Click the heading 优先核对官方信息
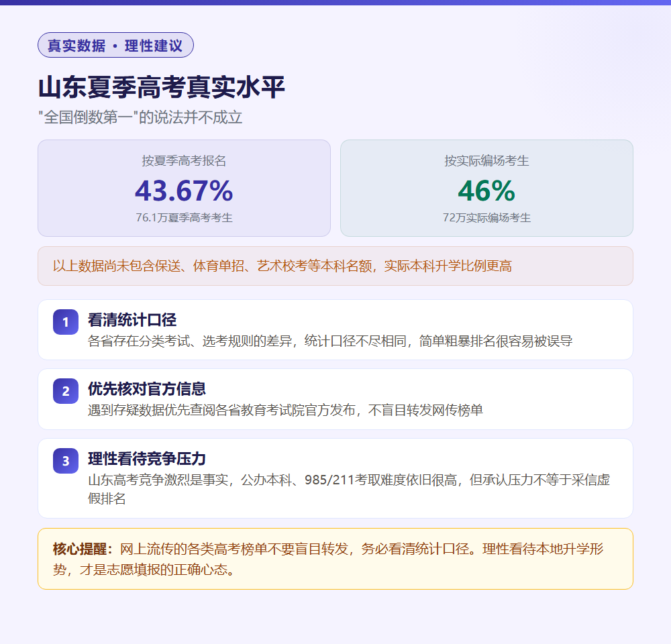The image size is (671, 644). point(147,389)
